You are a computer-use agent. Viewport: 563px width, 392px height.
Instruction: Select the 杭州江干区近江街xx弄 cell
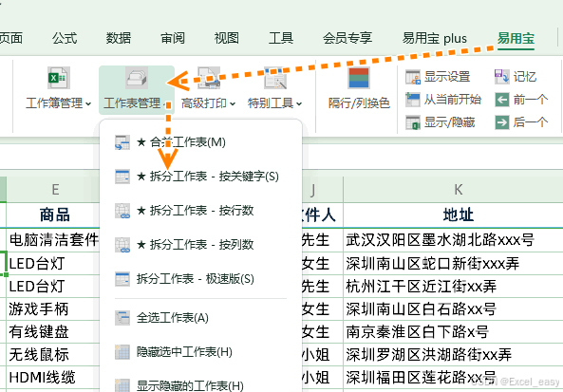pyautogui.click(x=454, y=287)
